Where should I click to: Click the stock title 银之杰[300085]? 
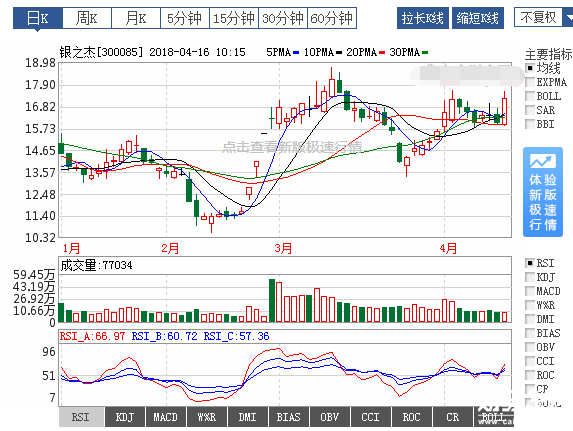click(101, 52)
